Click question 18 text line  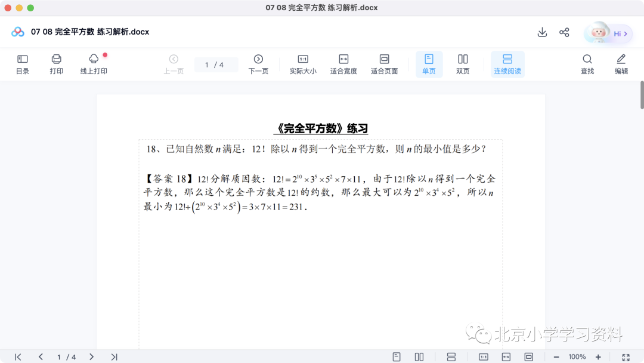316,149
